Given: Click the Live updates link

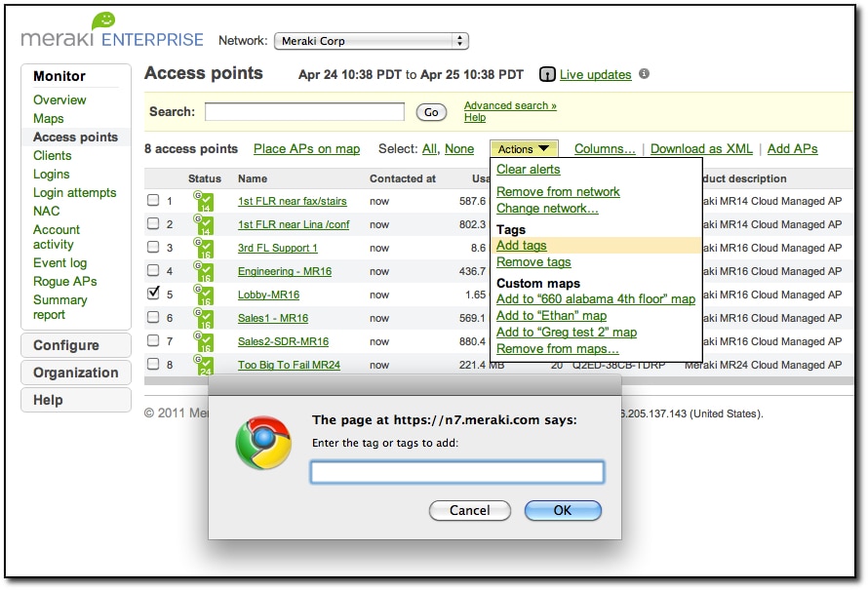Looking at the screenshot, I should coord(595,75).
